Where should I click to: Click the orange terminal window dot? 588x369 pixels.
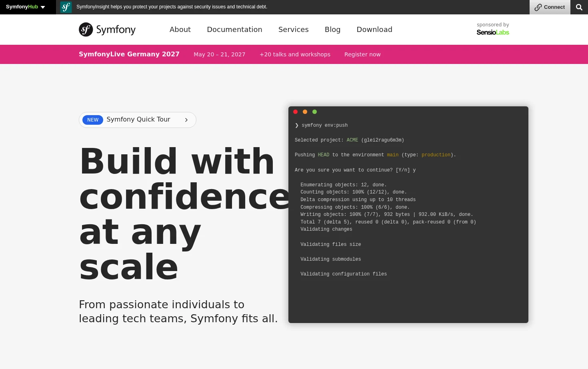click(305, 112)
